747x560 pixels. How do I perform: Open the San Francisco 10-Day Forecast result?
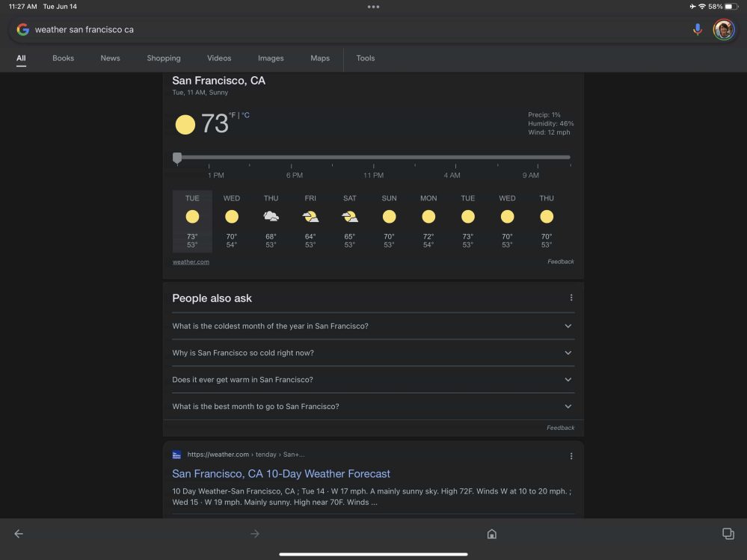pyautogui.click(x=280, y=473)
